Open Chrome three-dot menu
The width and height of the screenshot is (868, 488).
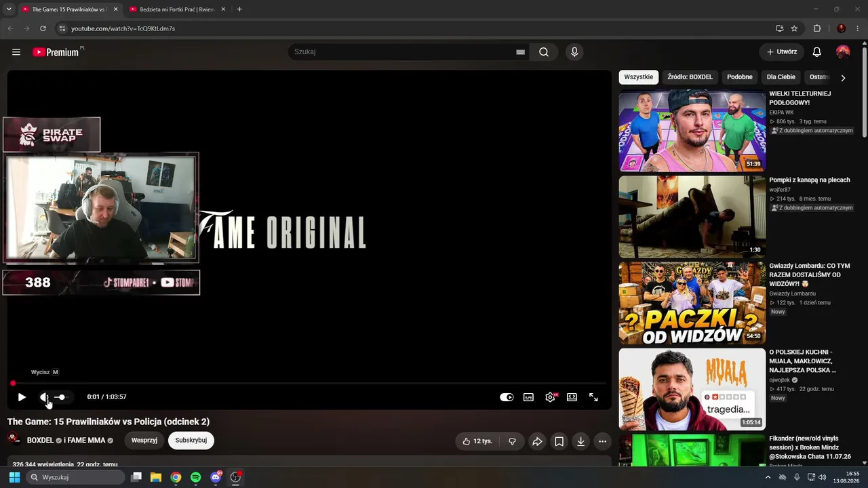pyautogui.click(x=858, y=28)
